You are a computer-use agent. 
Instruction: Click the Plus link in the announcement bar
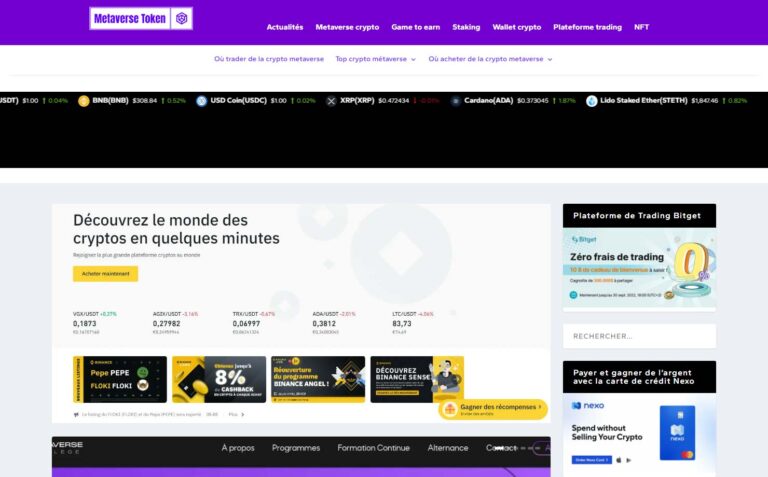236,415
